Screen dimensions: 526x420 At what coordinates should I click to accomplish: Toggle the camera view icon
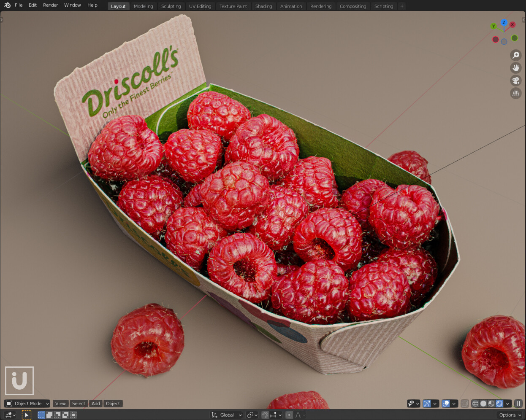coord(516,81)
